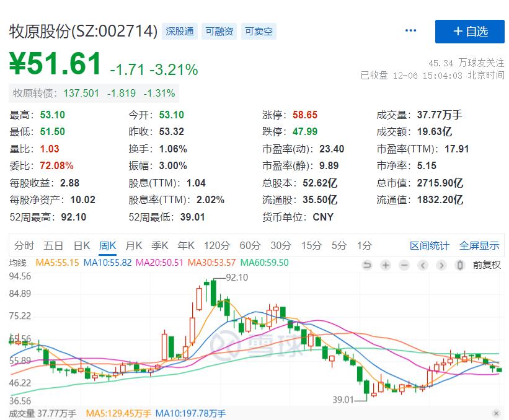Open 区间统计 range statistics
509x420 pixels.
pyautogui.click(x=430, y=246)
